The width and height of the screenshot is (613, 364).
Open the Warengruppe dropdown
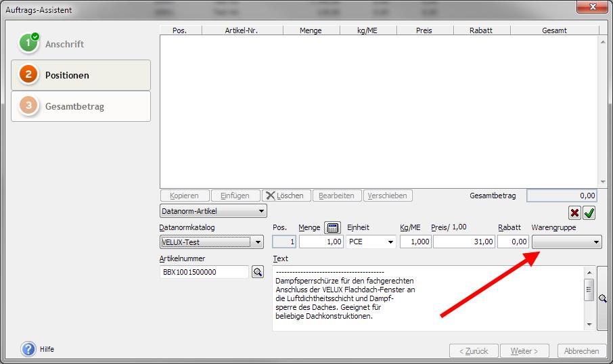[x=566, y=242]
